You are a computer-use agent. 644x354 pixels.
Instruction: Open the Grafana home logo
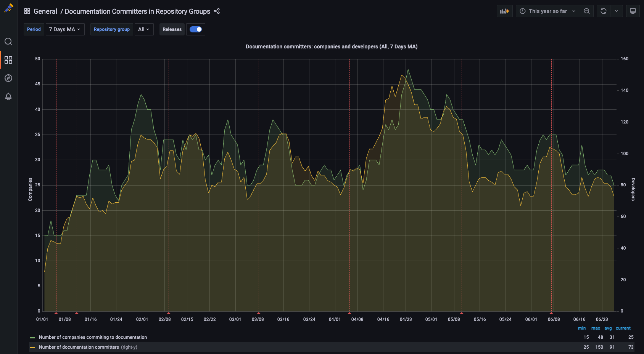coord(8,8)
